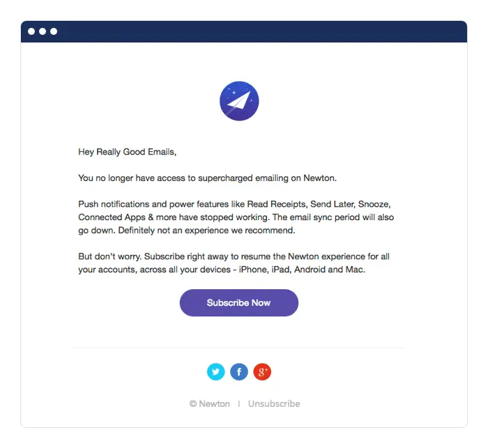Follow the Unsubscribe link

[274, 403]
